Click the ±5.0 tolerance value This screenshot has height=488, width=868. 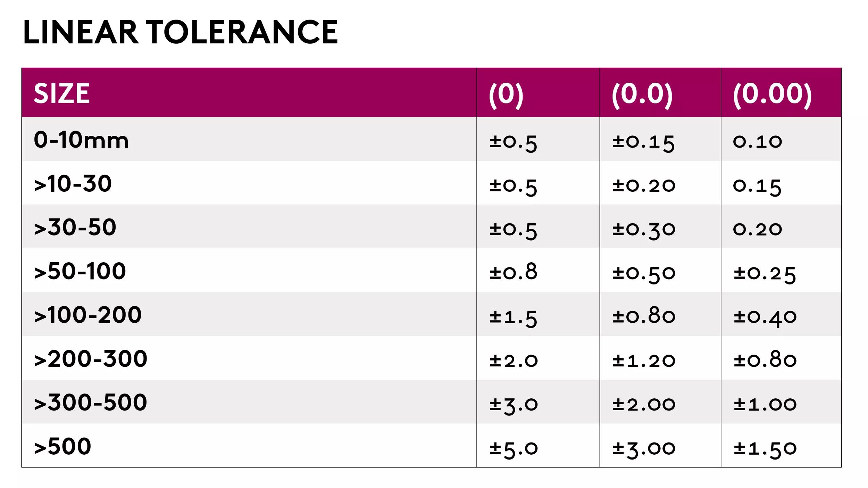click(x=514, y=449)
